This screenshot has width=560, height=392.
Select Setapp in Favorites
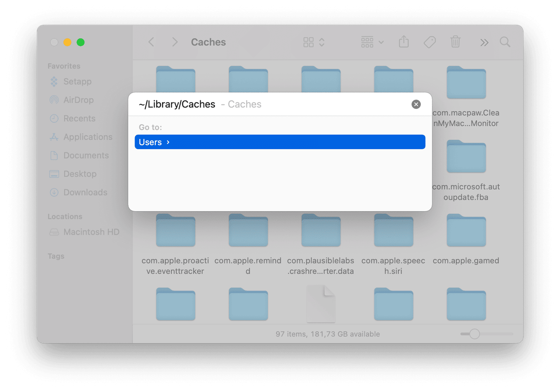[78, 81]
